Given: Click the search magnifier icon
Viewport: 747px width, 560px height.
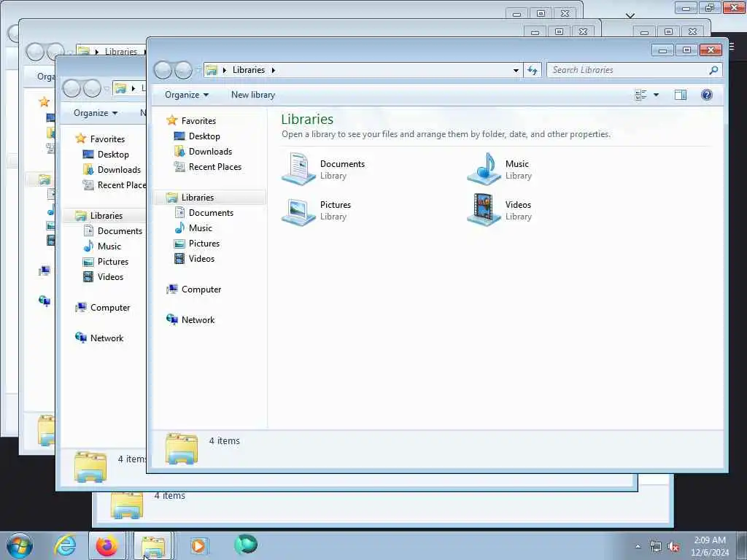Looking at the screenshot, I should click(713, 70).
